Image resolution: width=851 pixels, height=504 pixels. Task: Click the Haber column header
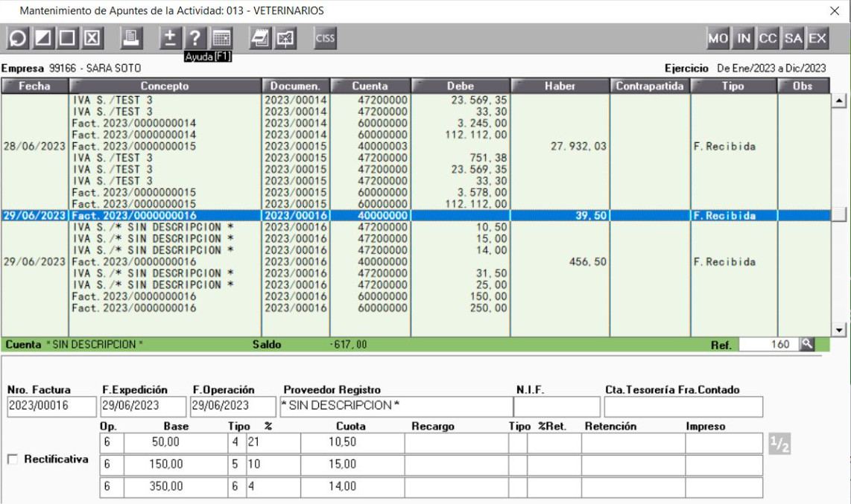[x=560, y=86]
